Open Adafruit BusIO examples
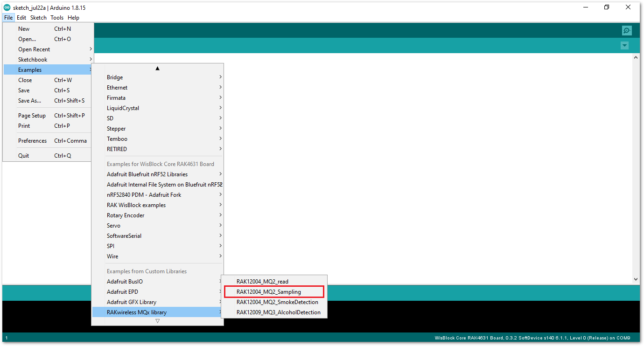The image size is (644, 346). point(158,282)
